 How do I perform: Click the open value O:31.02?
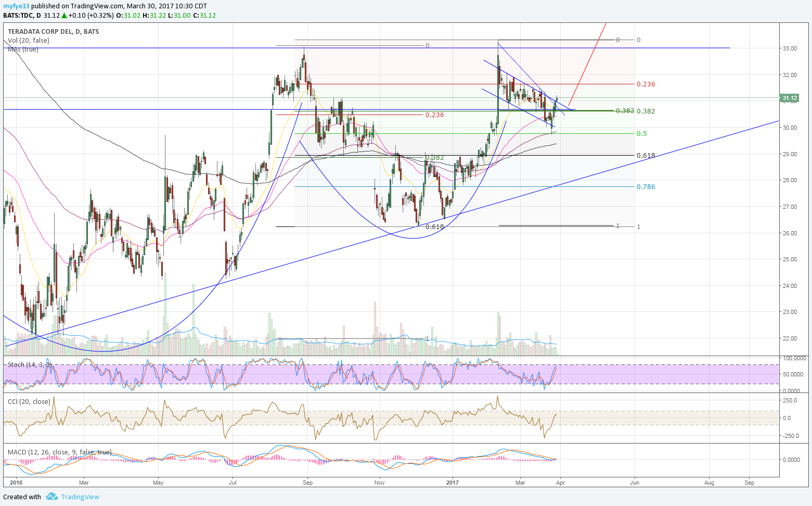click(128, 16)
